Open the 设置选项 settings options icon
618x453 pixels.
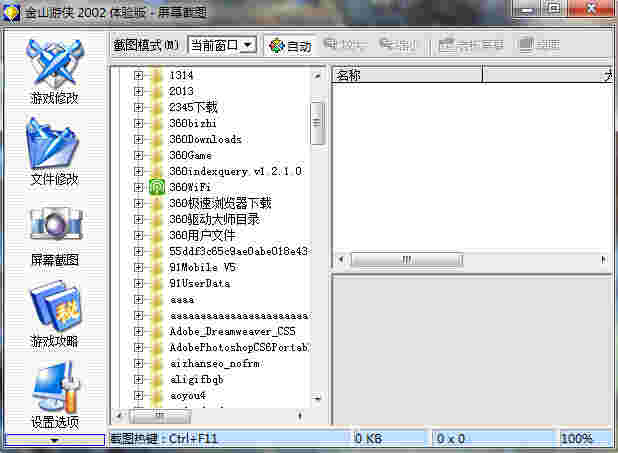[x=54, y=395]
